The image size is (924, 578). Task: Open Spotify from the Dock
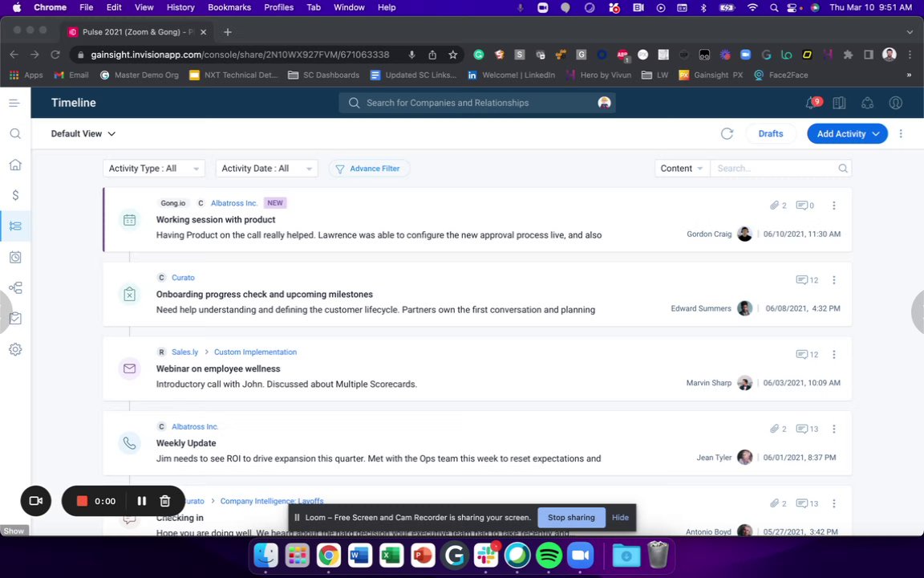[549, 555]
